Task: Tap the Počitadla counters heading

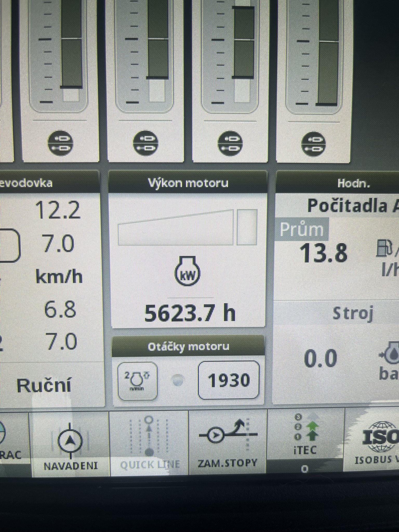Action: [x=352, y=205]
